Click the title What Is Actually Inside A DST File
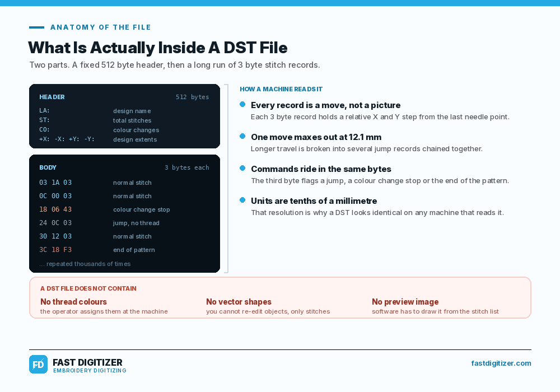The image size is (560, 392). coord(157,48)
